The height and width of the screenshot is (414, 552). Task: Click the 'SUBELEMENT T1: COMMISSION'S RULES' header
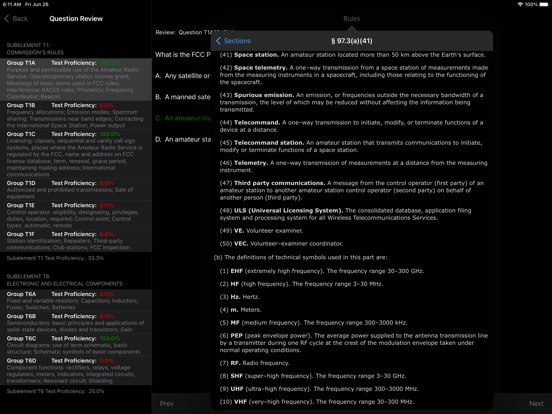click(x=35, y=49)
